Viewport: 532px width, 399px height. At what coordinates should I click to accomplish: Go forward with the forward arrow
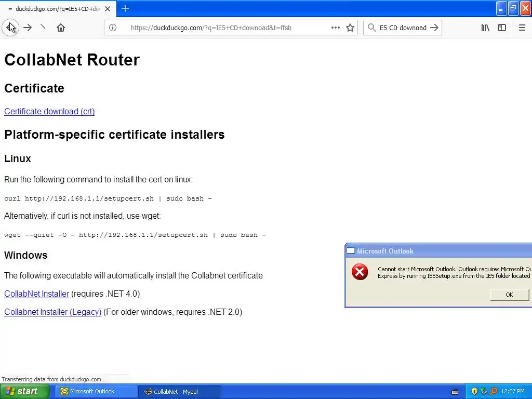(x=28, y=28)
